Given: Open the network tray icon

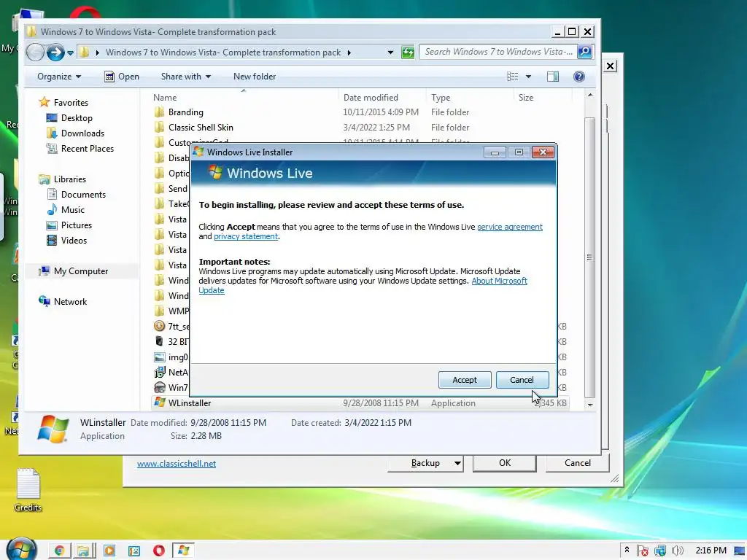Looking at the screenshot, I should [x=659, y=551].
